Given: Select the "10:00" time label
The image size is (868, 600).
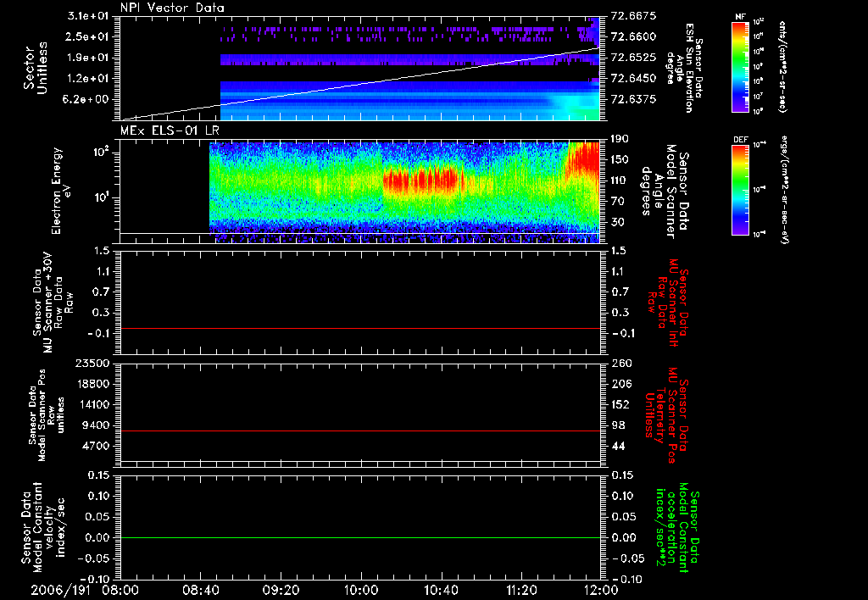Looking at the screenshot, I should tap(361, 590).
